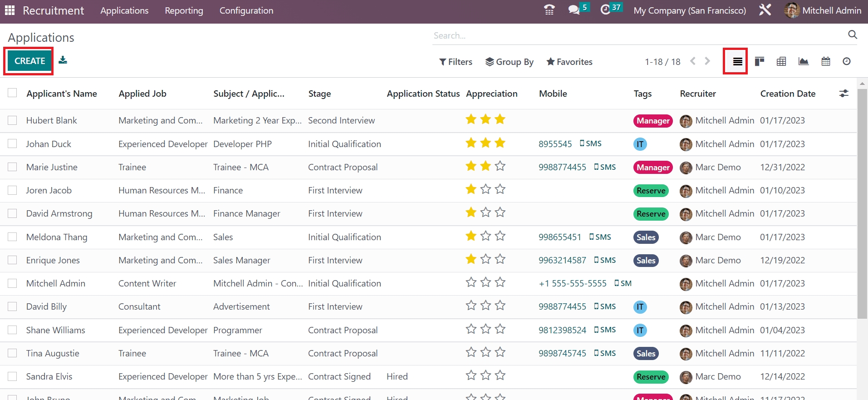Viewport: 868px width, 400px height.
Task: Open the Reporting menu
Action: [184, 10]
